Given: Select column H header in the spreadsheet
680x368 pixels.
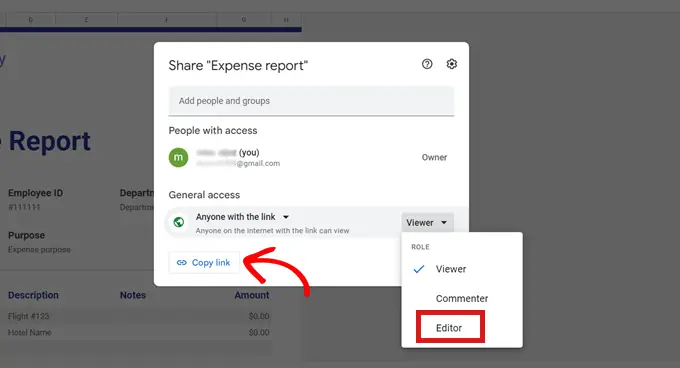Looking at the screenshot, I should (x=286, y=20).
